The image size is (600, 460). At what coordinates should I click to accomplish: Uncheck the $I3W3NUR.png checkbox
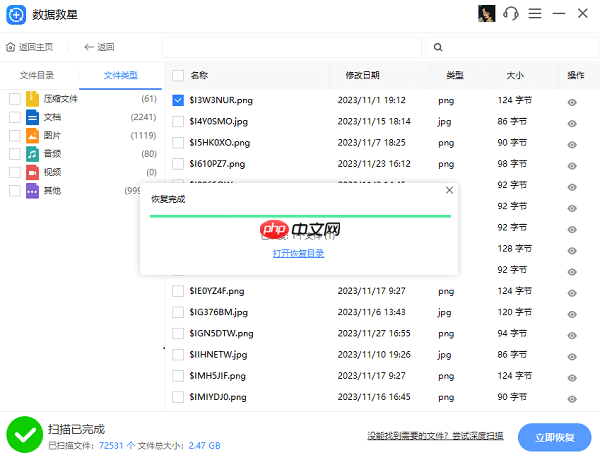click(x=178, y=100)
